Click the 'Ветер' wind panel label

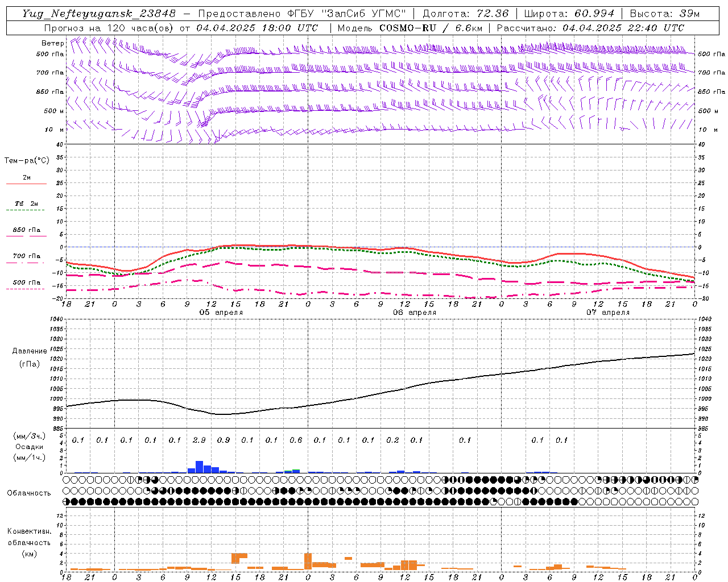tap(53, 43)
